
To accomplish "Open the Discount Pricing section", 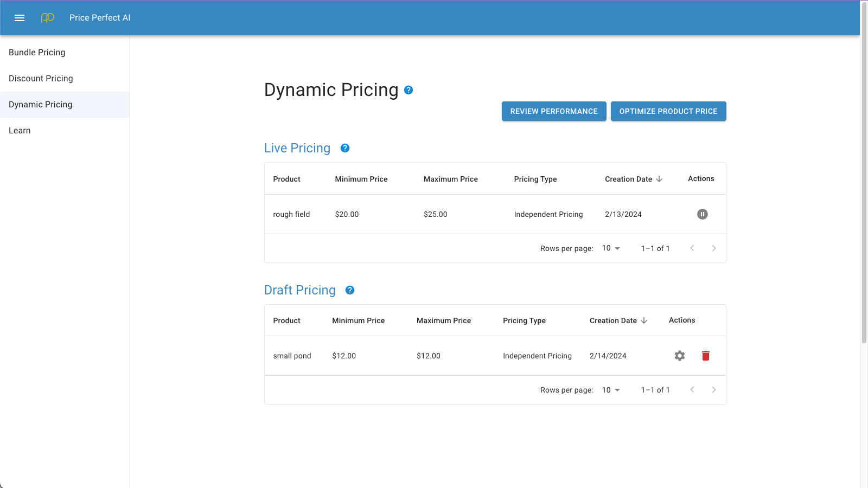I will [41, 78].
